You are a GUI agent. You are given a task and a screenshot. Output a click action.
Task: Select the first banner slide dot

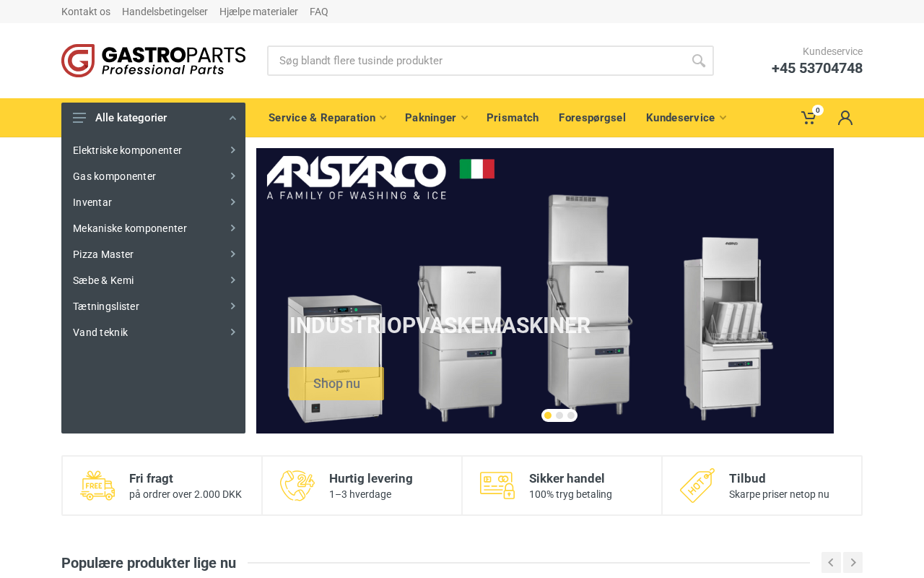(548, 415)
